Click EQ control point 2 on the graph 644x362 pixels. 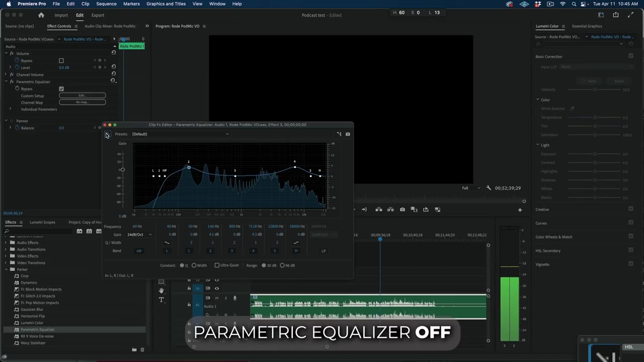(189, 167)
